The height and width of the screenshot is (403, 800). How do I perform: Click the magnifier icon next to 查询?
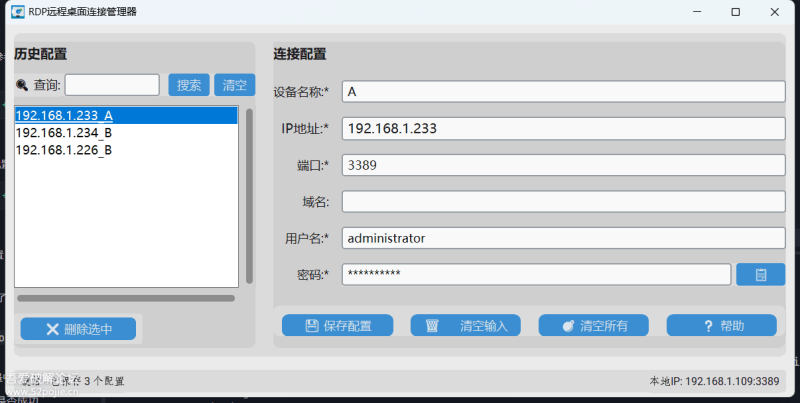click(x=22, y=85)
